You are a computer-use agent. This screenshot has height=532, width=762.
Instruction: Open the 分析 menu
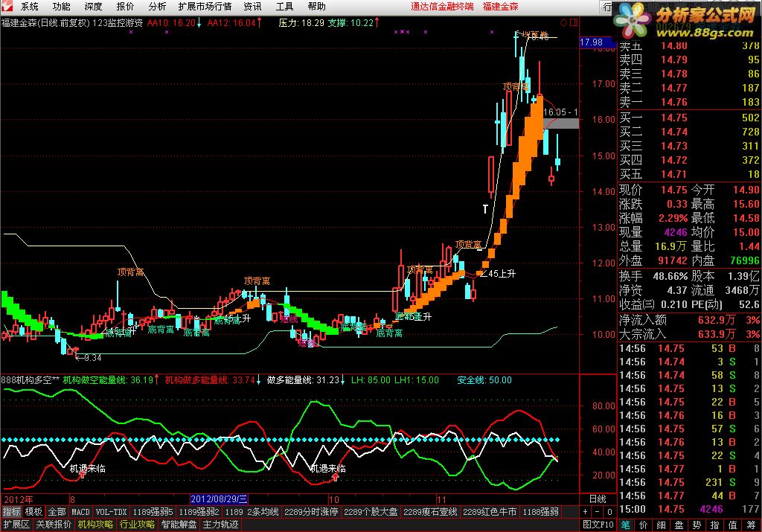[x=158, y=6]
